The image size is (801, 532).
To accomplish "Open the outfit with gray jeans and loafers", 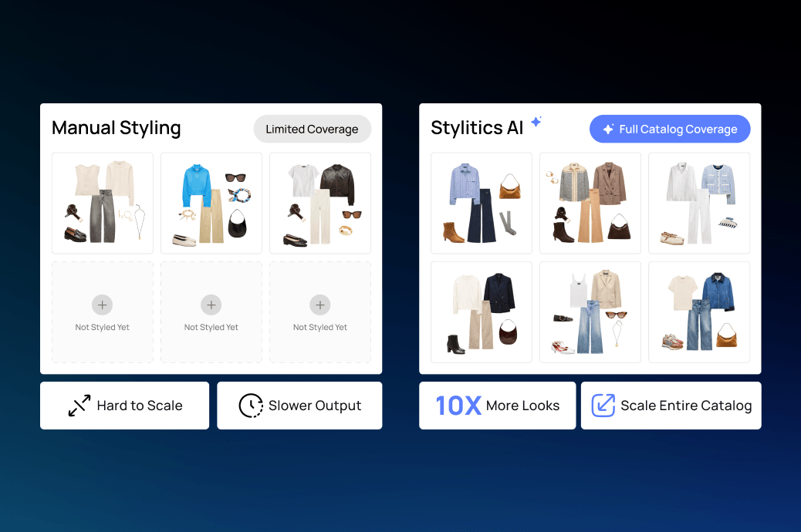I will pos(103,204).
